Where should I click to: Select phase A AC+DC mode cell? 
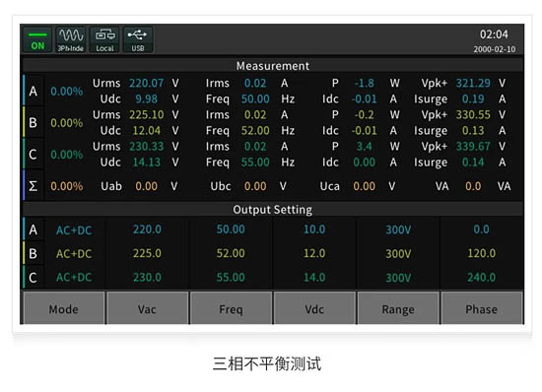click(74, 230)
